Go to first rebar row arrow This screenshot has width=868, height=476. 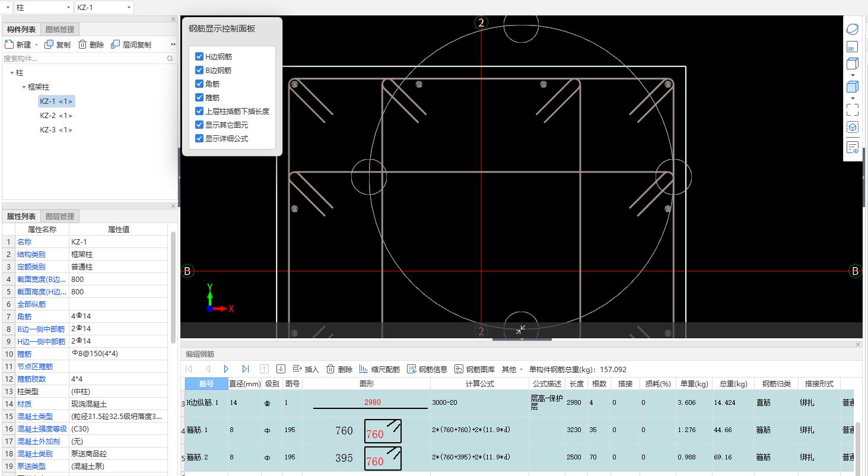[x=189, y=369]
